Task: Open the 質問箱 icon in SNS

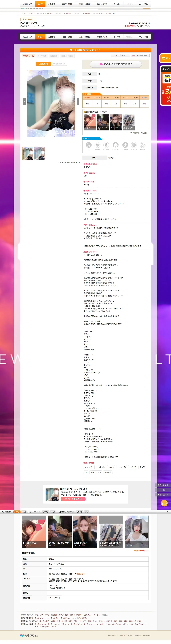Action: [97, 145]
